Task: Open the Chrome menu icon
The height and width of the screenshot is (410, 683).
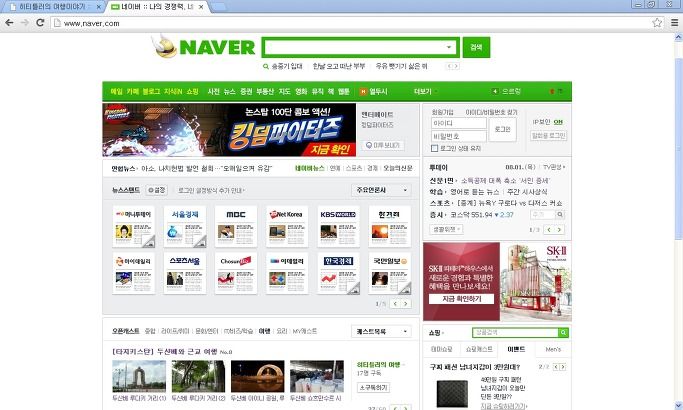Action: coord(674,23)
